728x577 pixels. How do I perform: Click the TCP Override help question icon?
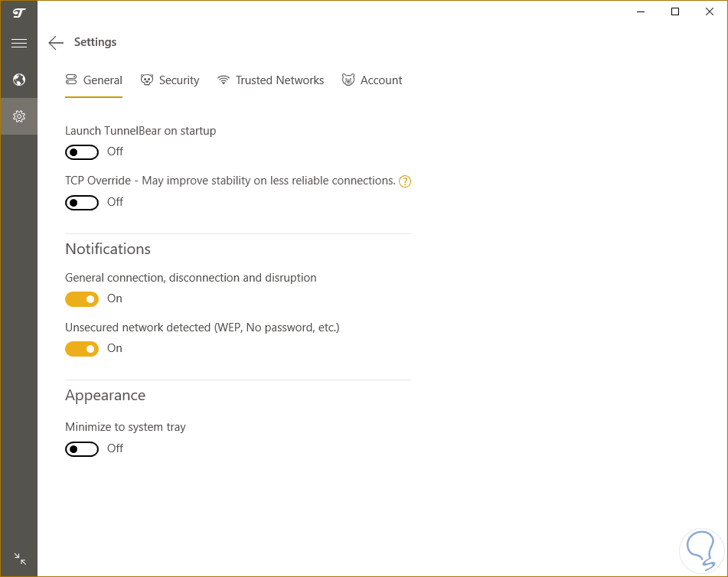[x=406, y=181]
